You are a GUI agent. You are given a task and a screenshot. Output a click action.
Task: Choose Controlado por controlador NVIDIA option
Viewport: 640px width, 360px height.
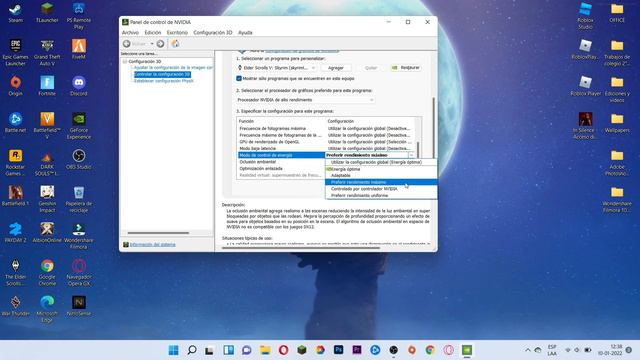[x=381, y=189]
